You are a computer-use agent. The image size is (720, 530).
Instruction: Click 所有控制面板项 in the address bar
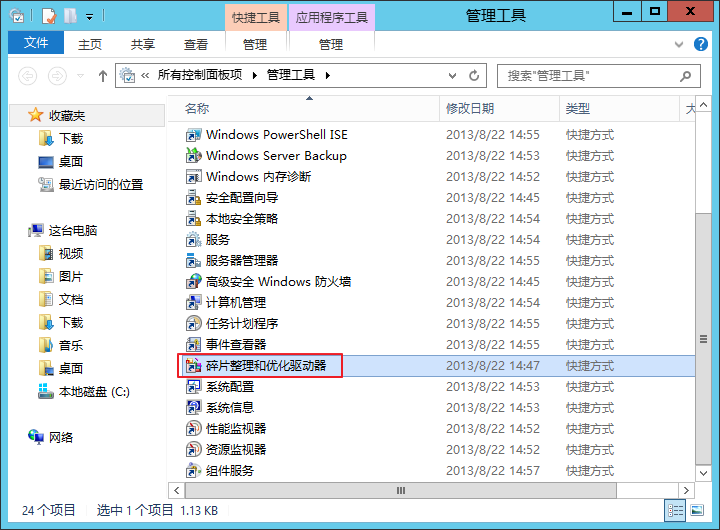point(200,75)
